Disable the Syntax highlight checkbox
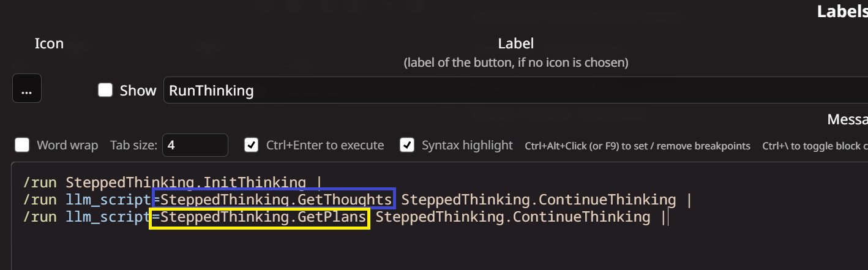Viewport: 868px width, 270px height. [x=406, y=145]
